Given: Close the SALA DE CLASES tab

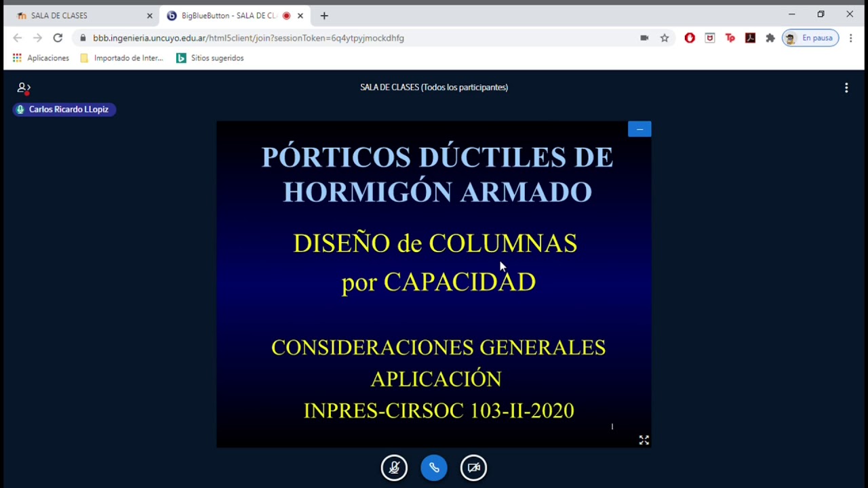Looking at the screenshot, I should [x=150, y=16].
